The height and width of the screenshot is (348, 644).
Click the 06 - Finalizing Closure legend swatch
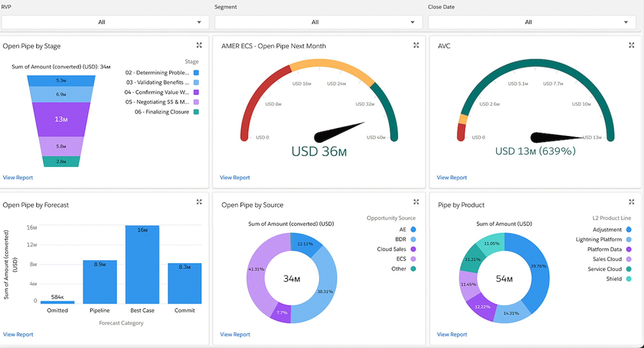tap(196, 112)
